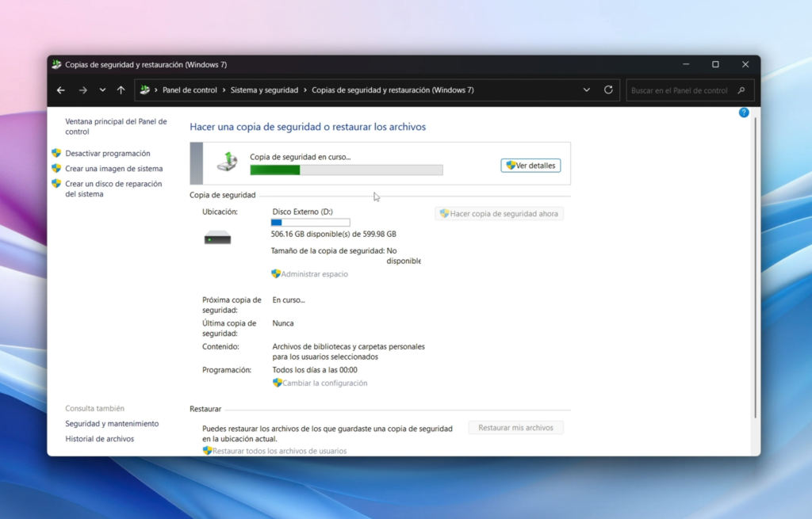Click Restaurar mis archivos
This screenshot has height=519, width=812.
coord(515,426)
